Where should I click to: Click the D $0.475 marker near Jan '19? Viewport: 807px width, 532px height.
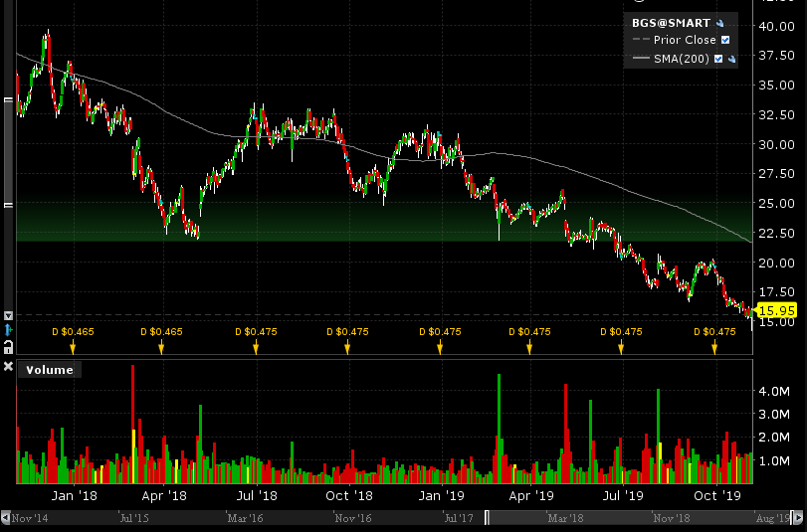coord(439,347)
